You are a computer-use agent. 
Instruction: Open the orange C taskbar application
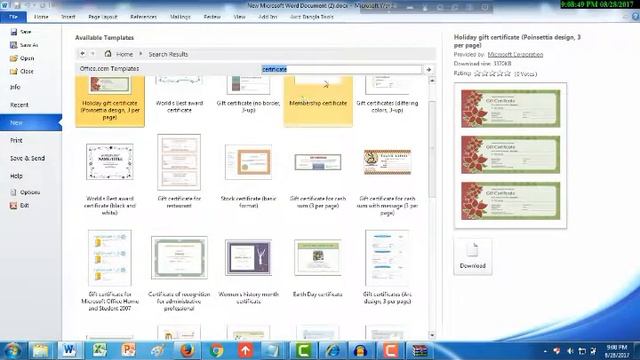[x=390, y=351]
